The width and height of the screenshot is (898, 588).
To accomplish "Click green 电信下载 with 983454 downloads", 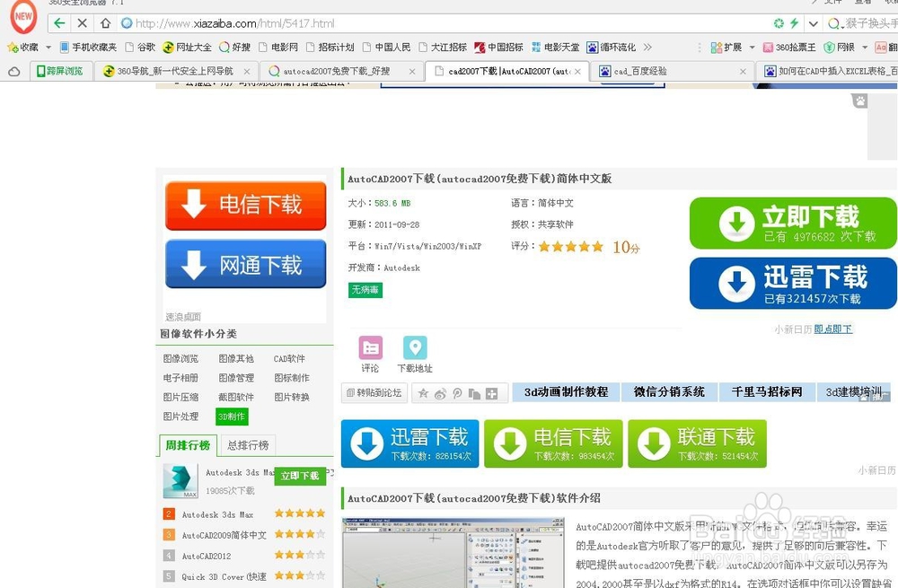I will click(x=553, y=443).
